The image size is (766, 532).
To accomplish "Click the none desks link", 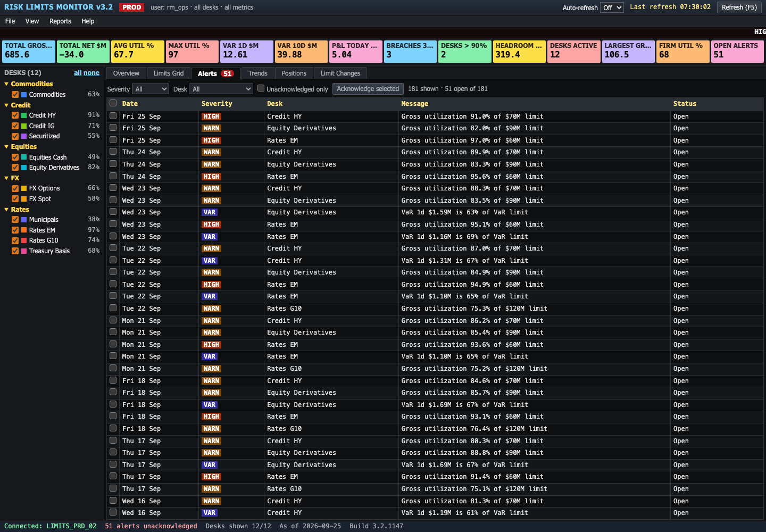I will click(x=91, y=73).
